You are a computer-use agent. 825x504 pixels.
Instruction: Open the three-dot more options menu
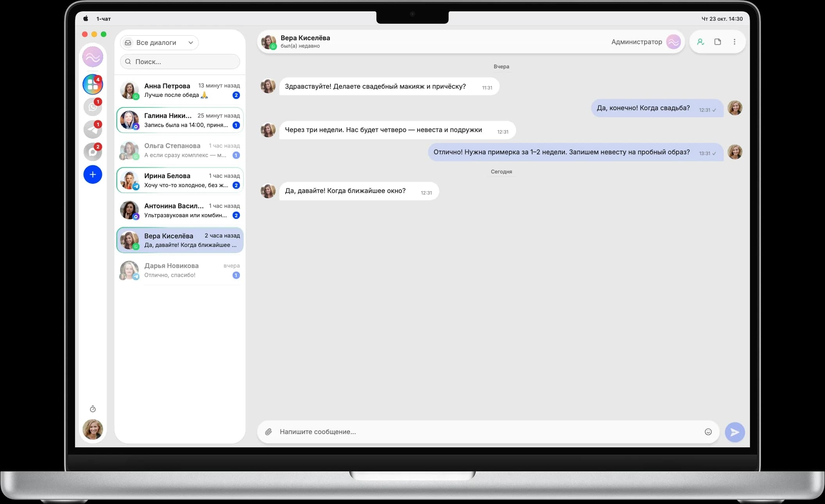coord(734,42)
